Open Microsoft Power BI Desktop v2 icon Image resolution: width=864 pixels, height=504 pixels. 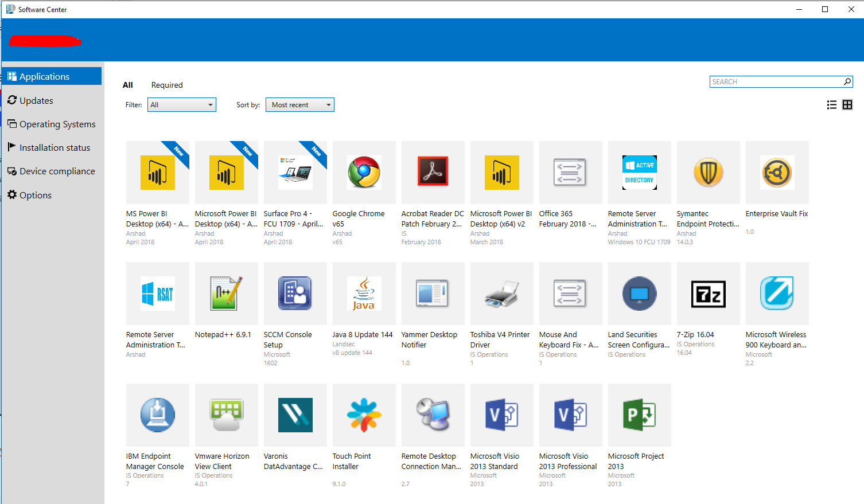[502, 173]
